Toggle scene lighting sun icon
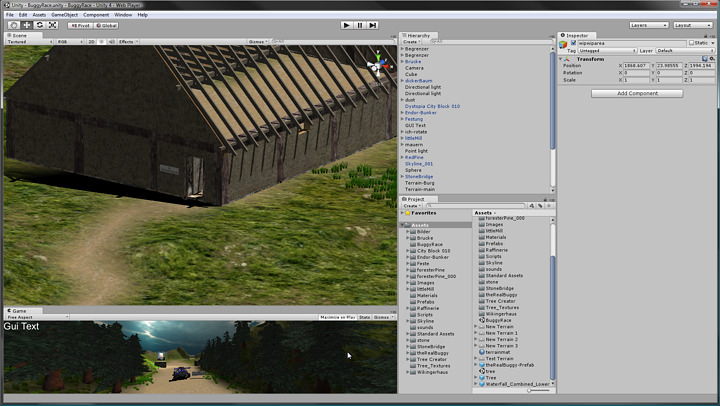This screenshot has width=720, height=406. pos(101,42)
